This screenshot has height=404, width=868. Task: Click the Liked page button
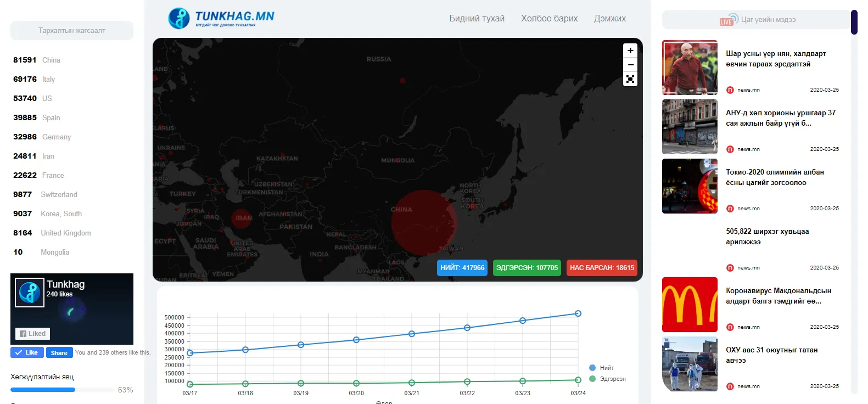tap(32, 333)
